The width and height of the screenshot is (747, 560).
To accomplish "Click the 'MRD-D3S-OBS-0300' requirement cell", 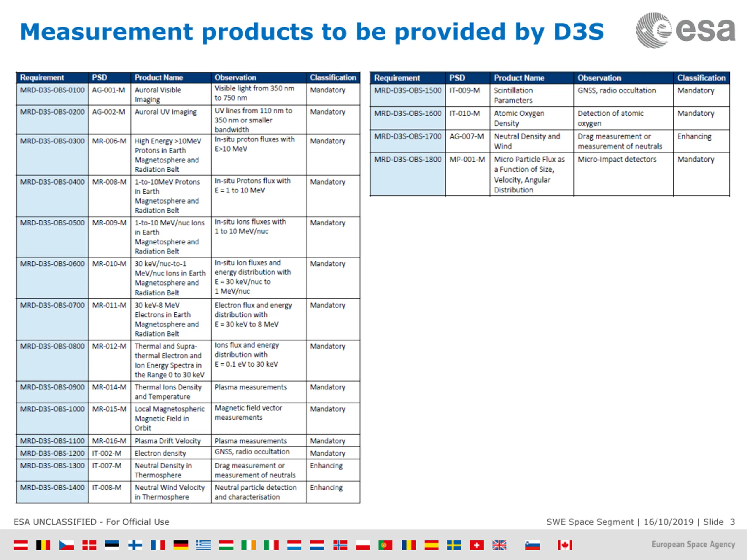I will (x=52, y=155).
